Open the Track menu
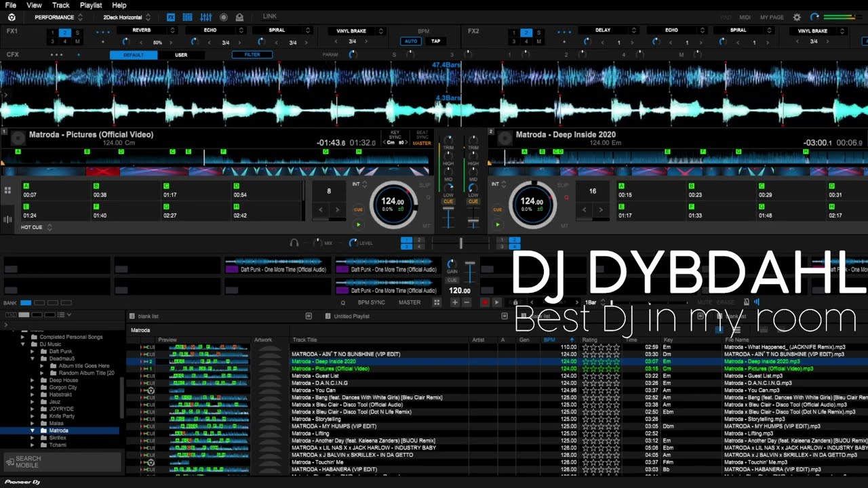 click(x=61, y=5)
